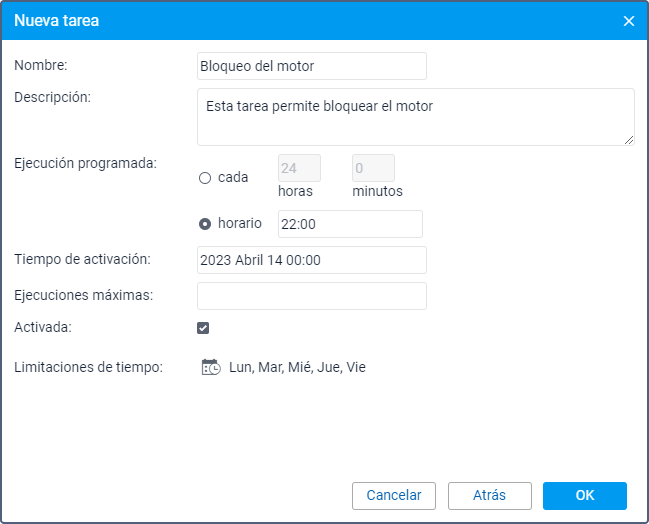Screen dimensions: 649x524
Task: Toggle the Activada checkbox
Action: click(203, 328)
